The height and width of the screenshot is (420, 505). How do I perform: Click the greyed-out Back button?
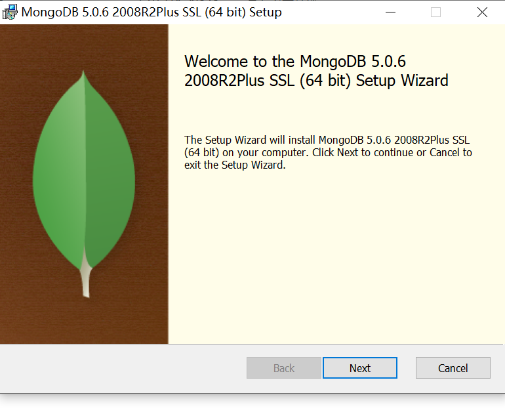tap(284, 367)
